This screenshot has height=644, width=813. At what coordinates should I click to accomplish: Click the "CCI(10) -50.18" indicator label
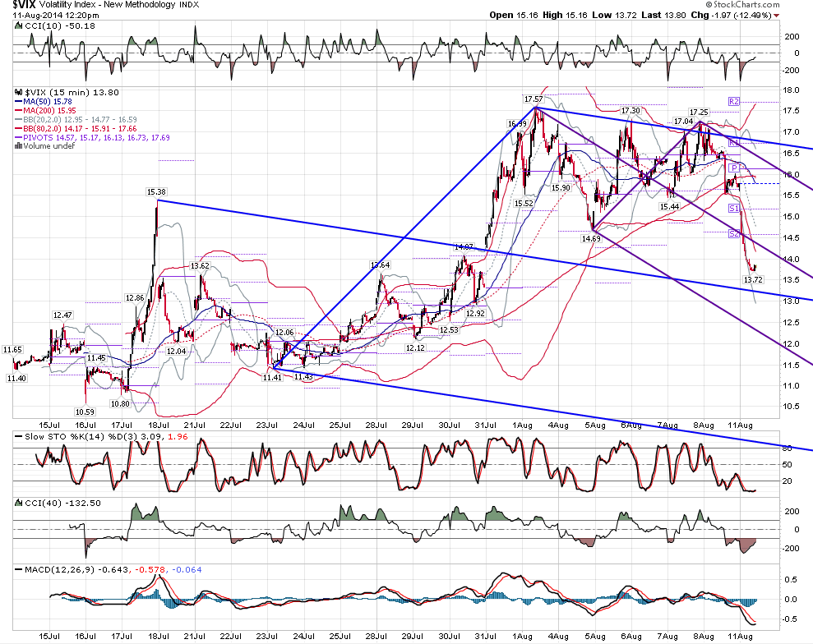[60, 26]
